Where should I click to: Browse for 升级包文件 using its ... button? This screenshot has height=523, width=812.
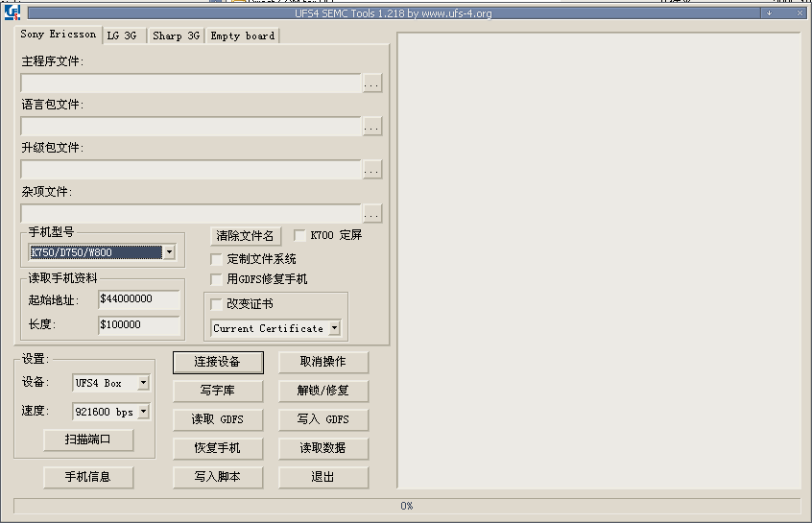371,170
